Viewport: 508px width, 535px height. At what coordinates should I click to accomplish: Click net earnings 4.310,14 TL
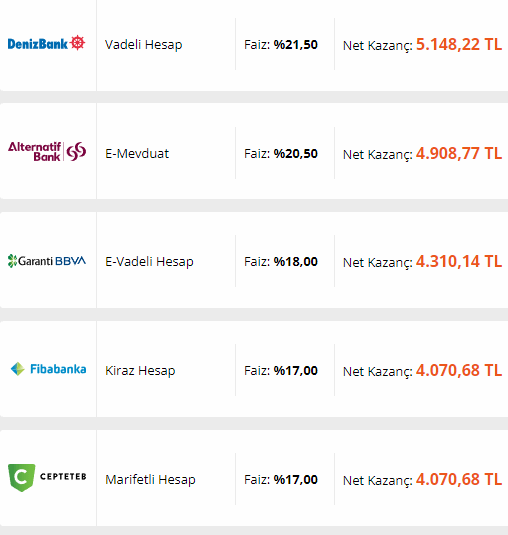click(459, 262)
